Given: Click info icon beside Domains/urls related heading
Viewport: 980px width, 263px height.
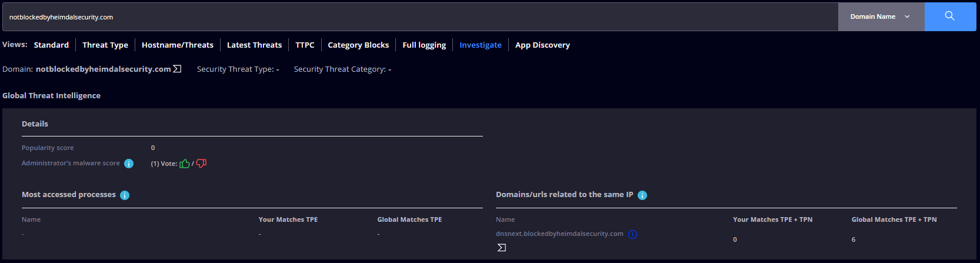Looking at the screenshot, I should 642,195.
